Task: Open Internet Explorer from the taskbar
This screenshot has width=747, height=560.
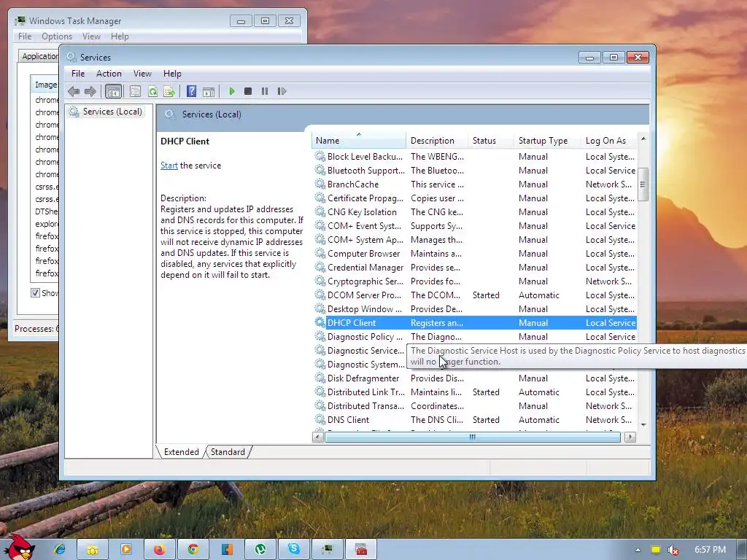Action: tap(60, 549)
